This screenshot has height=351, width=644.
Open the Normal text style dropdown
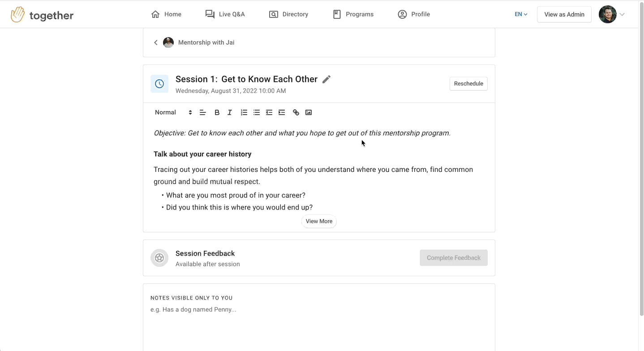click(x=173, y=112)
